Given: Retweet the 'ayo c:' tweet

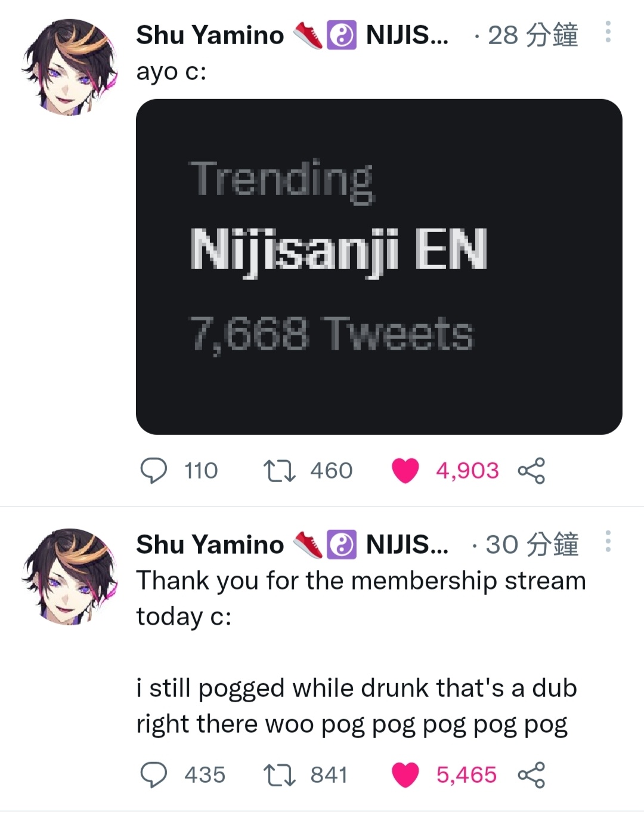Looking at the screenshot, I should [279, 471].
